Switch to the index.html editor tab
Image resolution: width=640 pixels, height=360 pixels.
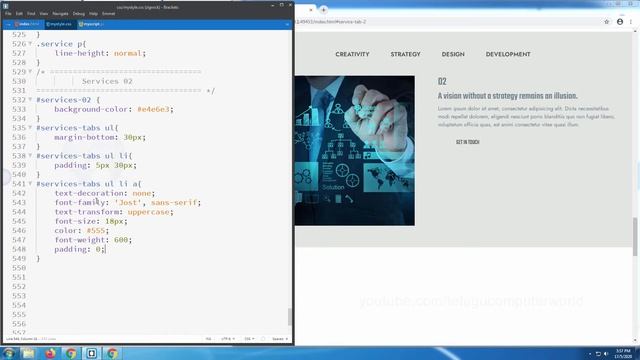[x=27, y=24]
